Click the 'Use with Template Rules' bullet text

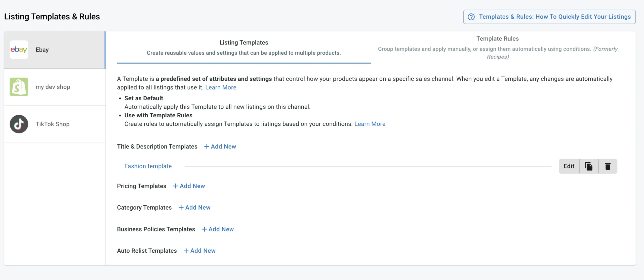point(158,115)
